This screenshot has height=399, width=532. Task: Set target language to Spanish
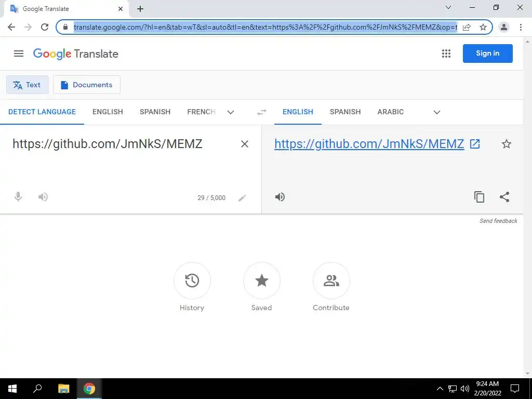345,112
